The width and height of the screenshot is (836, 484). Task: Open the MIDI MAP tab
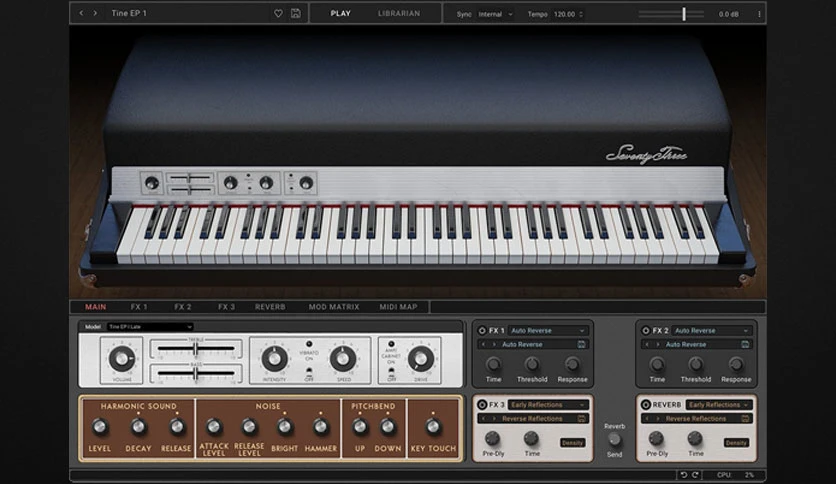click(398, 306)
